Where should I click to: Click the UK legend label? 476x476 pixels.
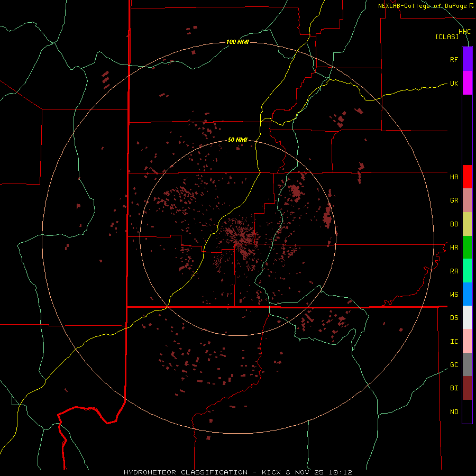454,83
